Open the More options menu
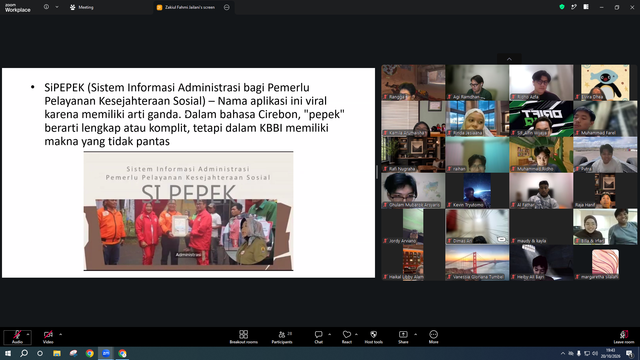640x360 pixels. [x=433, y=337]
